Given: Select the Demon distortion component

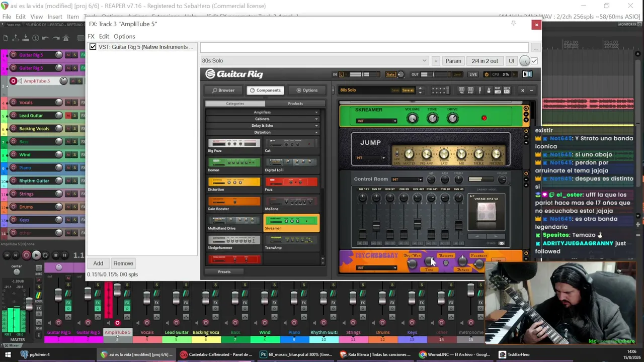Looking at the screenshot, I should [x=234, y=165].
